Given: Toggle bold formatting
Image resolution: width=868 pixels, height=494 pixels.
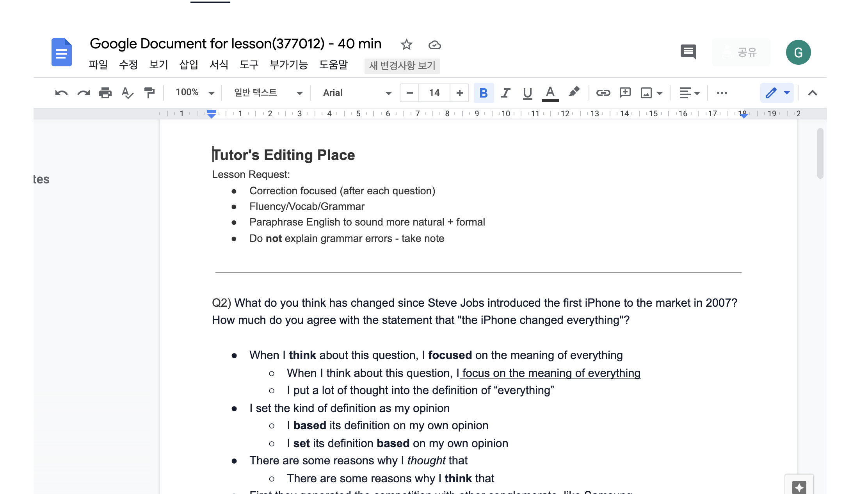Looking at the screenshot, I should [x=484, y=93].
